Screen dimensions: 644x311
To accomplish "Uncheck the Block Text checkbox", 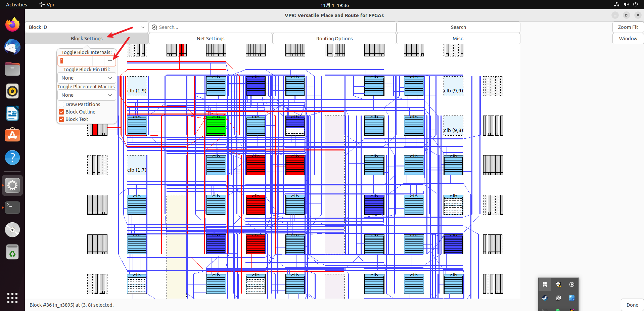I will pos(61,119).
